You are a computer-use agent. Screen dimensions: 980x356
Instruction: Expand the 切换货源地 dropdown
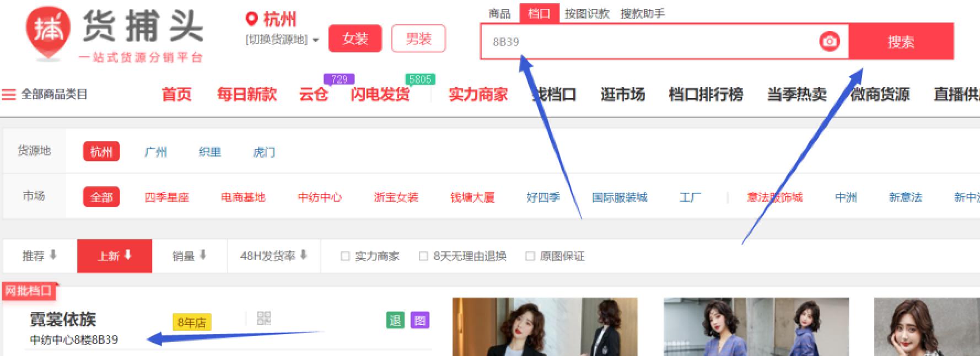282,40
